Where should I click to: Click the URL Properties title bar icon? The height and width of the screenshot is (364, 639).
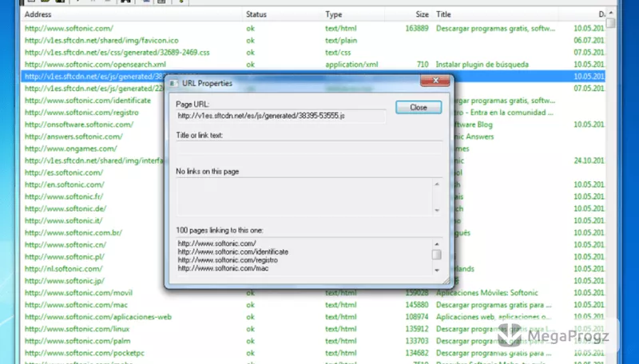[x=173, y=83]
